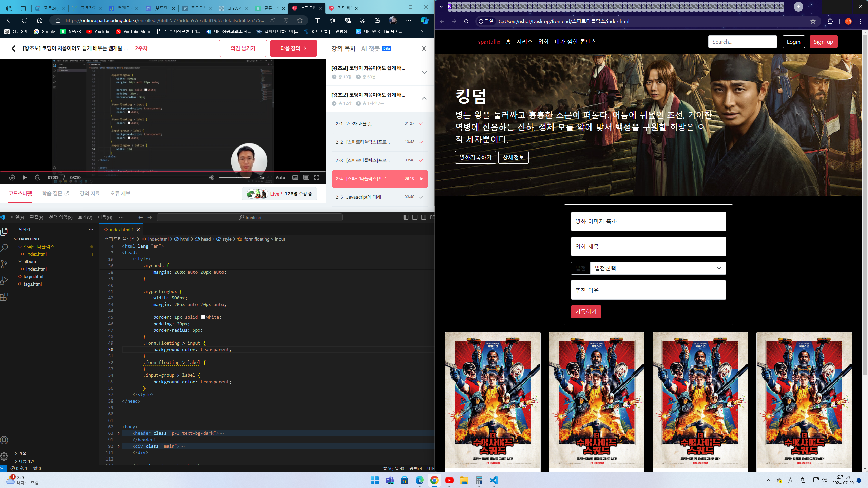Toggle fullscreen on the lecture video

click(x=316, y=177)
